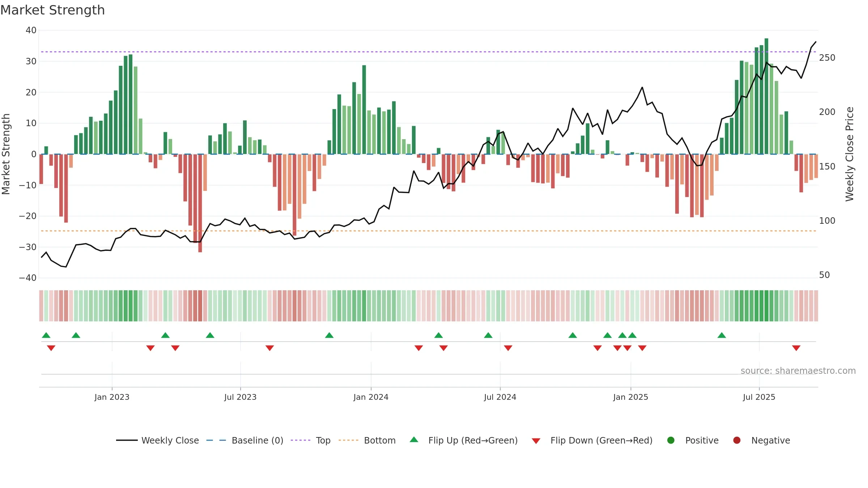Click the darkest red heat-strip cell near May 2023
Viewport: 868px width, 488px height.
coord(200,306)
